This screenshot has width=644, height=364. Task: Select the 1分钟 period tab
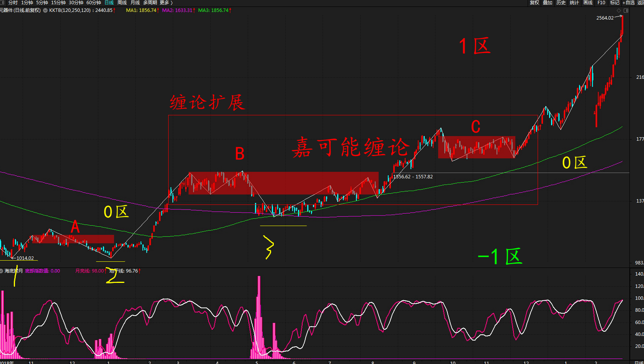[x=27, y=3]
